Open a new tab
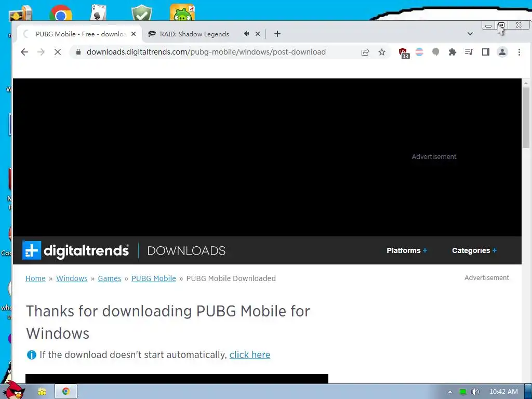The height and width of the screenshot is (399, 532). (277, 34)
